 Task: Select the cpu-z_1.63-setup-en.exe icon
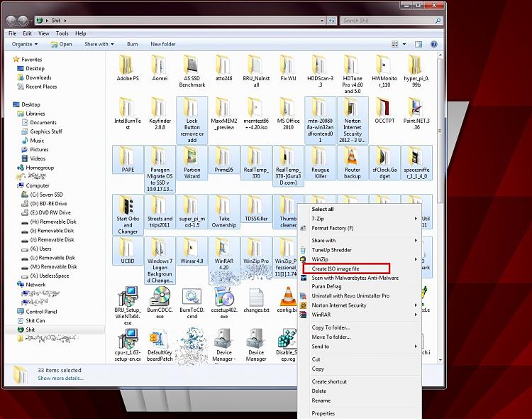point(128,339)
